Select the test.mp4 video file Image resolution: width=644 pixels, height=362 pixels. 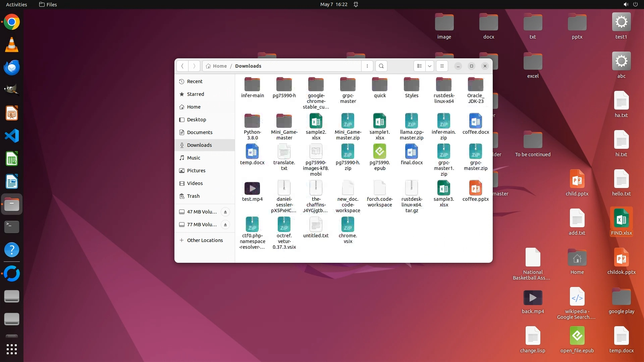pos(252,189)
